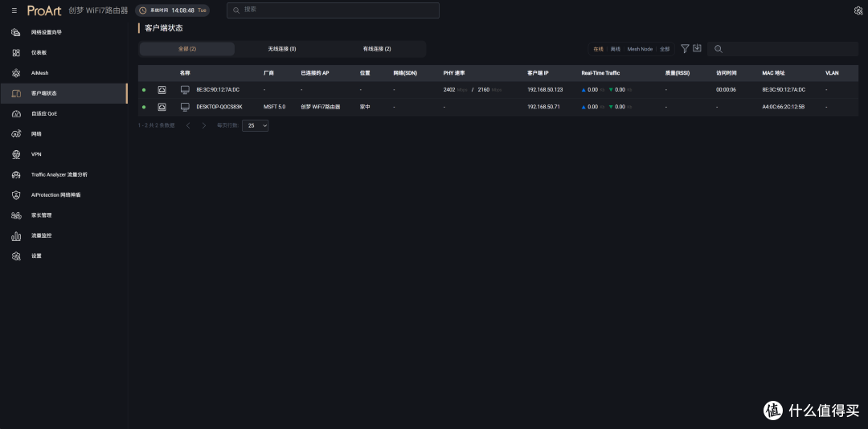Click the connection type icon for 8E:3C:9D:12:7A:DC
This screenshot has width=868, height=429.
tap(162, 90)
